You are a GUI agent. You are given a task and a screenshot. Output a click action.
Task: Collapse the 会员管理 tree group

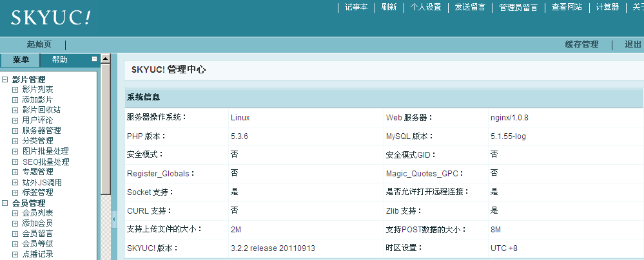[x=5, y=203]
